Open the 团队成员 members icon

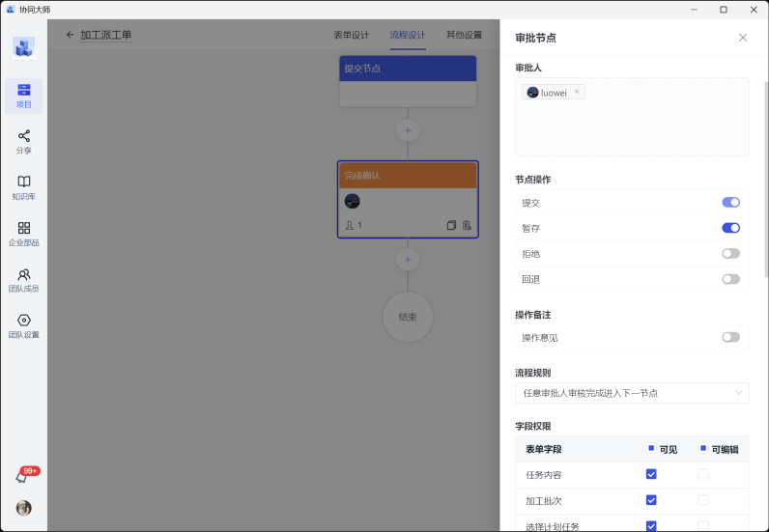click(x=23, y=280)
